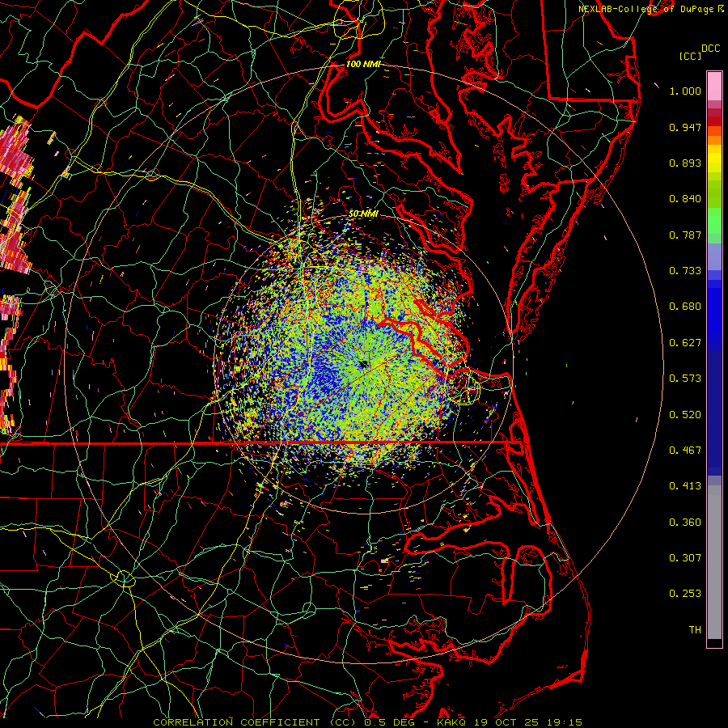The height and width of the screenshot is (728, 728).
Task: Click the 19:15 timestamp in caption
Action: 563,722
